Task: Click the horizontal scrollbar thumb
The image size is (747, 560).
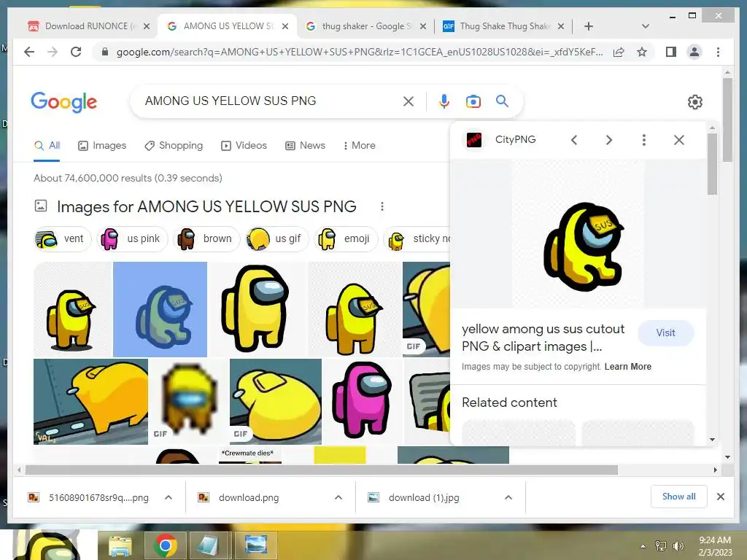Action: [322, 470]
